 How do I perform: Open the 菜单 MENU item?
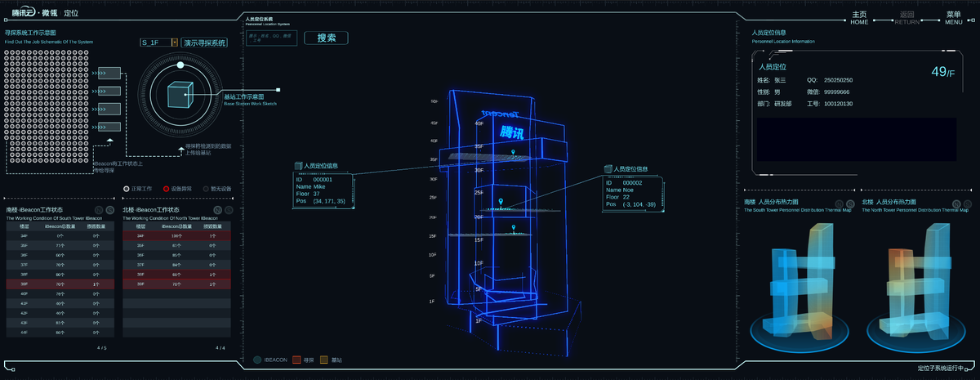pos(953,18)
